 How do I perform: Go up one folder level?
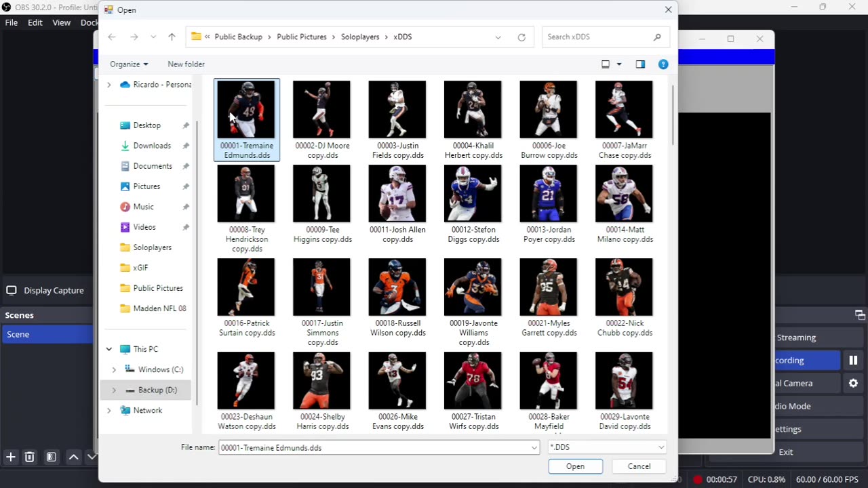click(x=172, y=37)
